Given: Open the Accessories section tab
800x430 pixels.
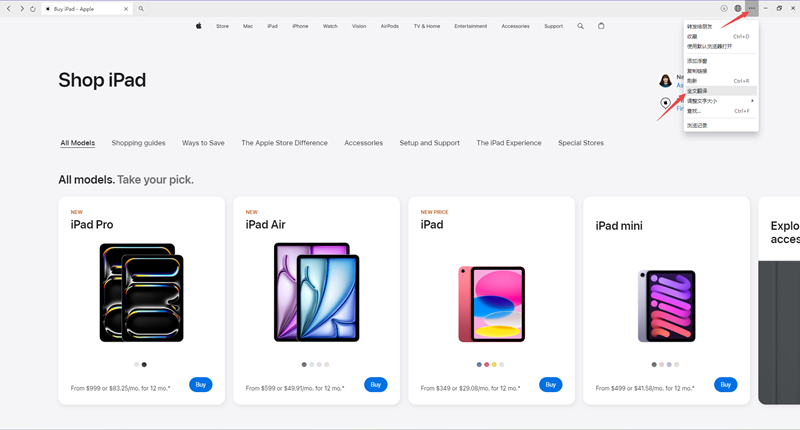Looking at the screenshot, I should 363,143.
